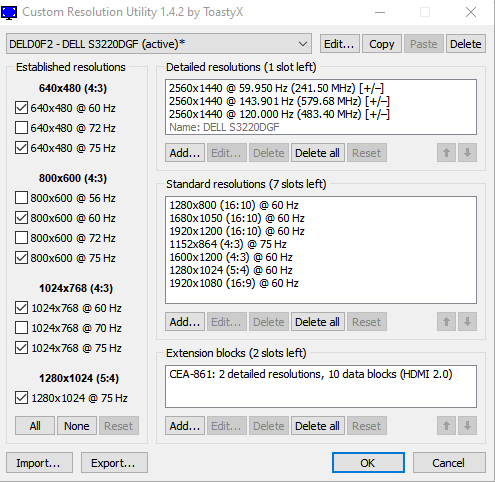Delete all standard resolutions
Screen dimensions: 495x482
coord(318,322)
